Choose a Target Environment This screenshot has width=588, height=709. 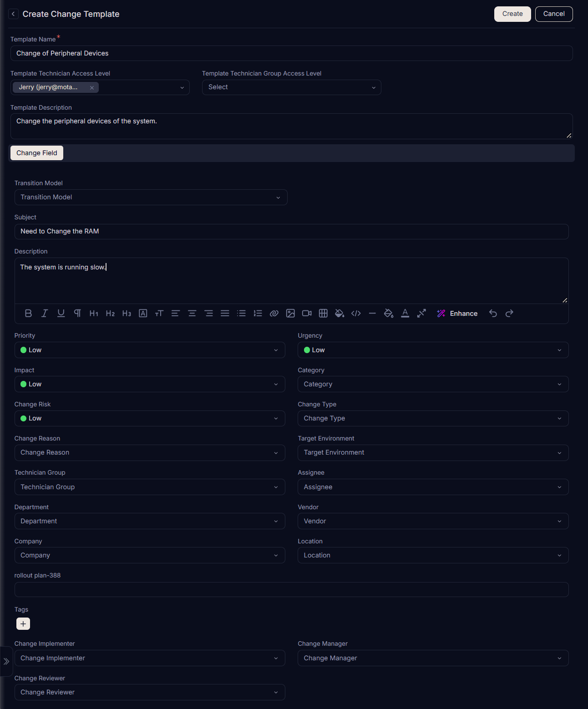coord(433,453)
